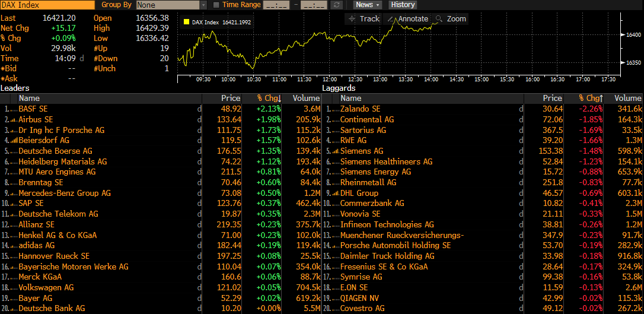Click Laggards Volume column header

pyautogui.click(x=624, y=98)
